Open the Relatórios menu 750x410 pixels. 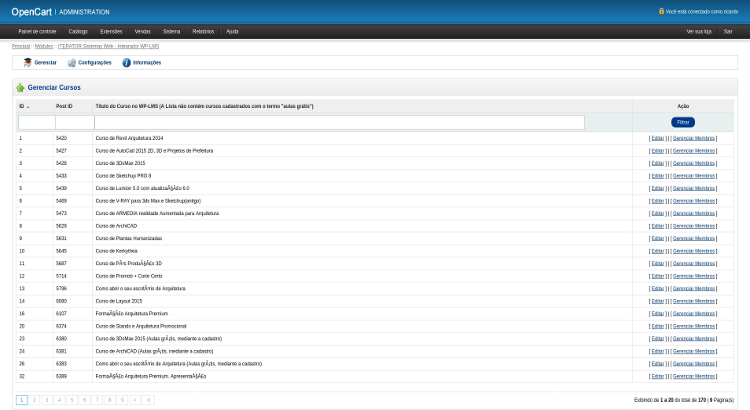(x=203, y=32)
